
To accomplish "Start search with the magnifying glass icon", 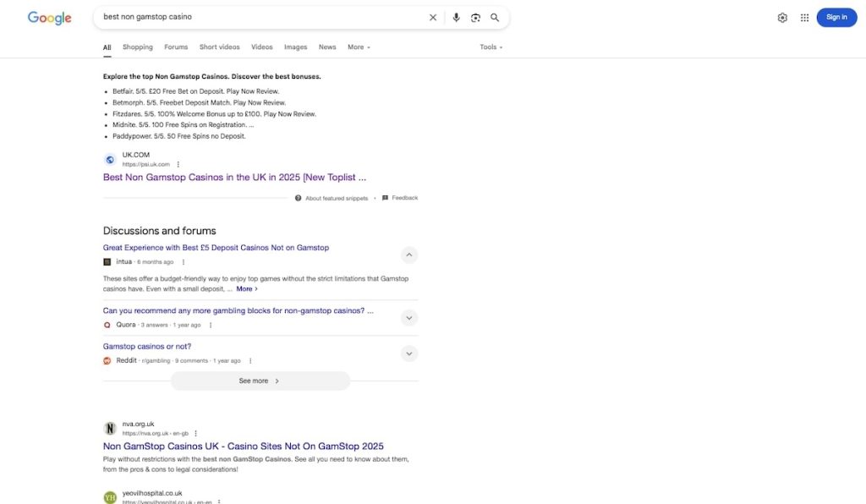I will [x=493, y=16].
